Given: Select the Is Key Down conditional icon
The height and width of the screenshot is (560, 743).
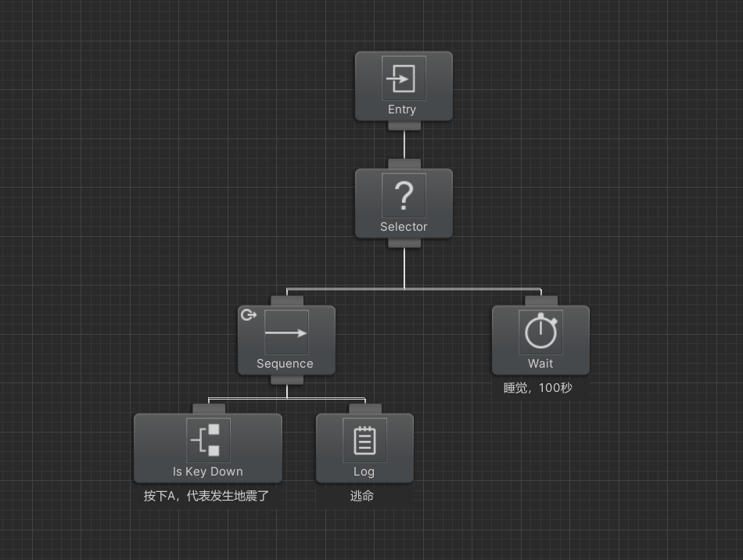Looking at the screenshot, I should 208,440.
